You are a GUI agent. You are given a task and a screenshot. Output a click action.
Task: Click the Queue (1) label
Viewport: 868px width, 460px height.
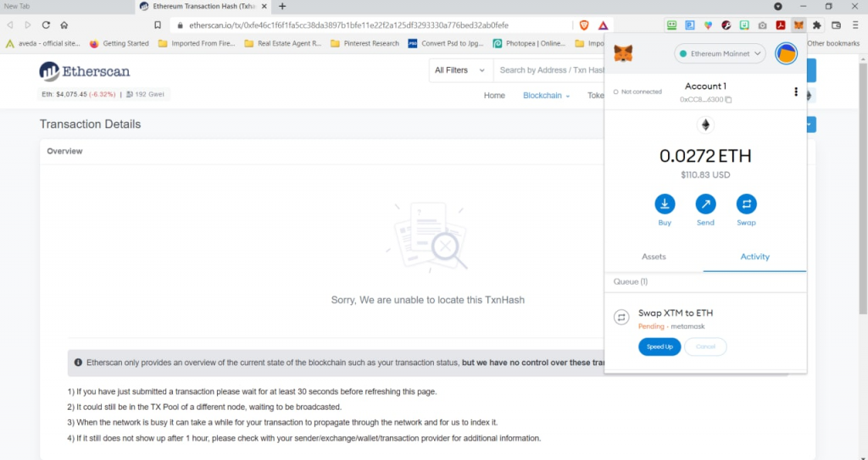631,282
